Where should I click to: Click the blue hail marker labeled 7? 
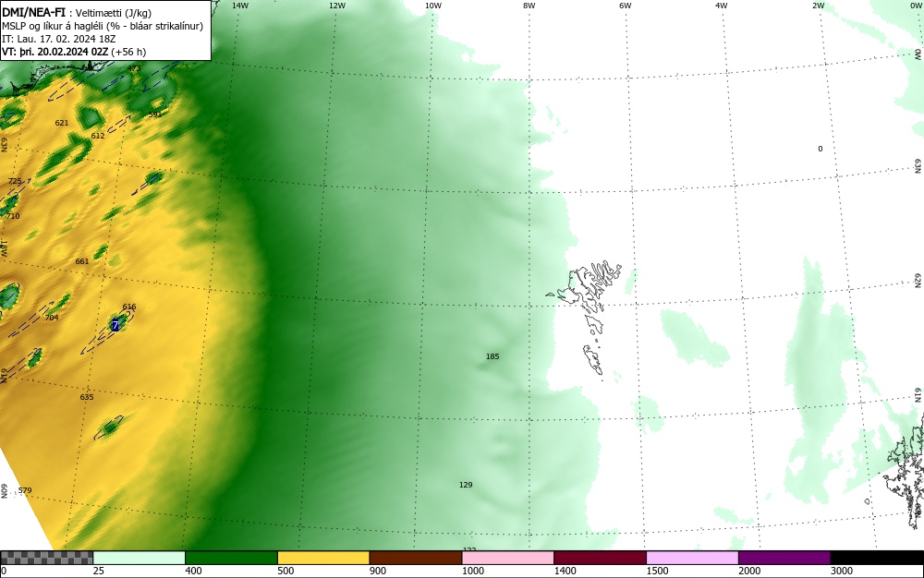pos(115,325)
